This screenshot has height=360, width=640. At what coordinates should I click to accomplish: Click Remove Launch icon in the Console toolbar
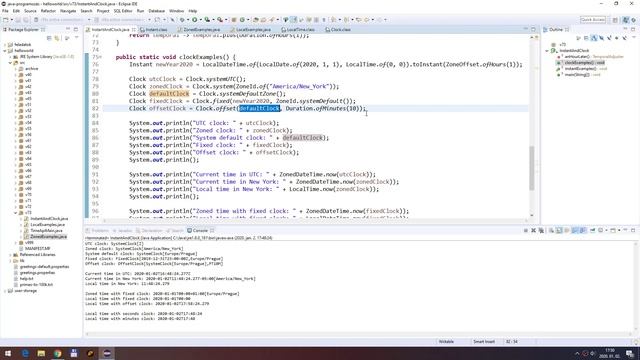(533, 231)
